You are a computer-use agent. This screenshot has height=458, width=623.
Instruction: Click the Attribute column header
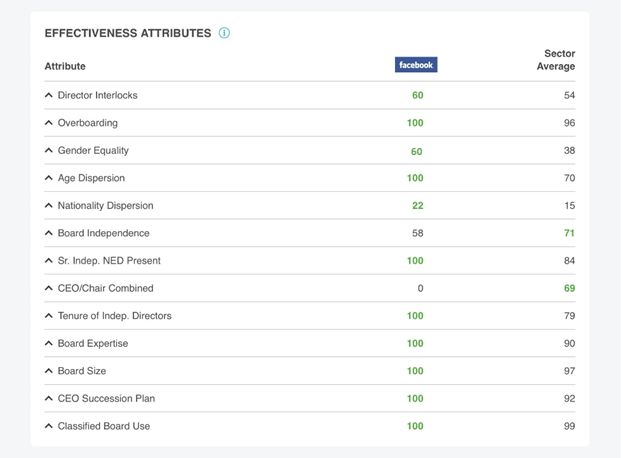pyautogui.click(x=65, y=67)
